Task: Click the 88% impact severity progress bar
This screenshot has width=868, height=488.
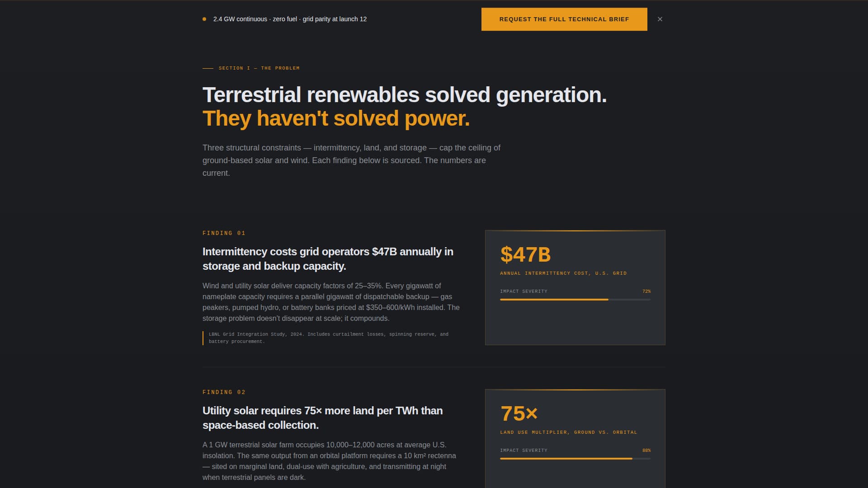Action: 575,459
